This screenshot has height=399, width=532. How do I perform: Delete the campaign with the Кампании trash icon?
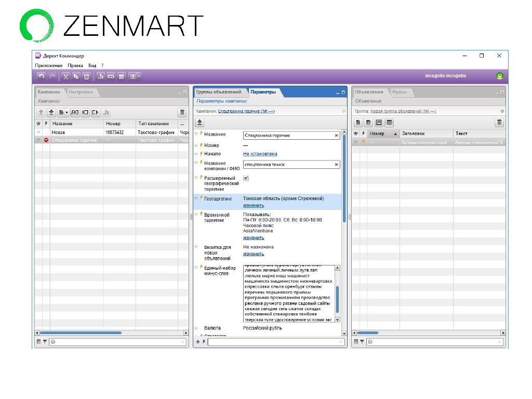[x=182, y=112]
